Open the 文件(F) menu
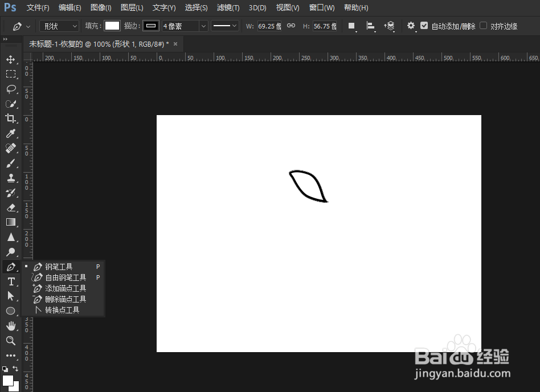 38,7
